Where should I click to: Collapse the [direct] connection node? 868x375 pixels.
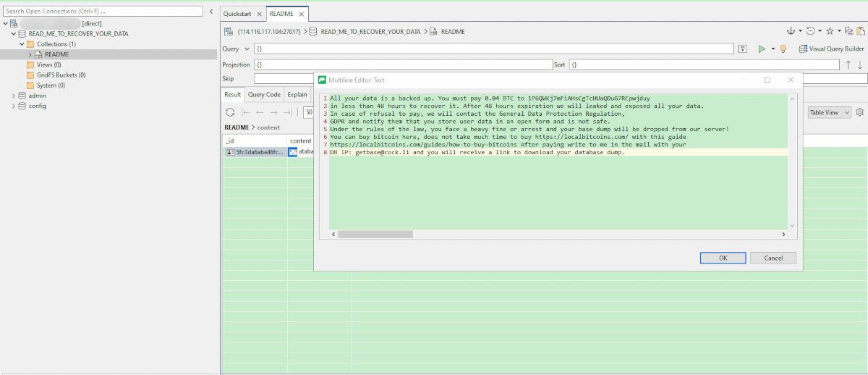[x=5, y=23]
